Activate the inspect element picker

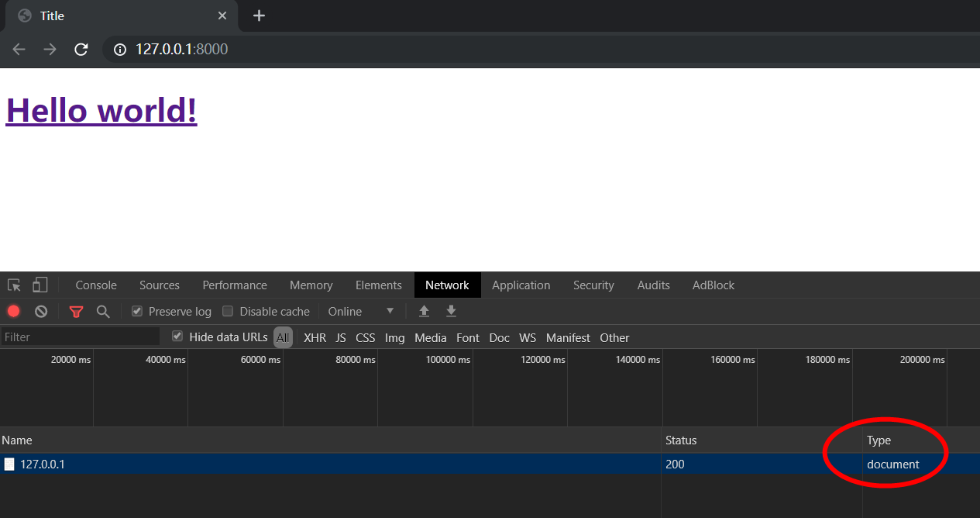click(x=14, y=285)
